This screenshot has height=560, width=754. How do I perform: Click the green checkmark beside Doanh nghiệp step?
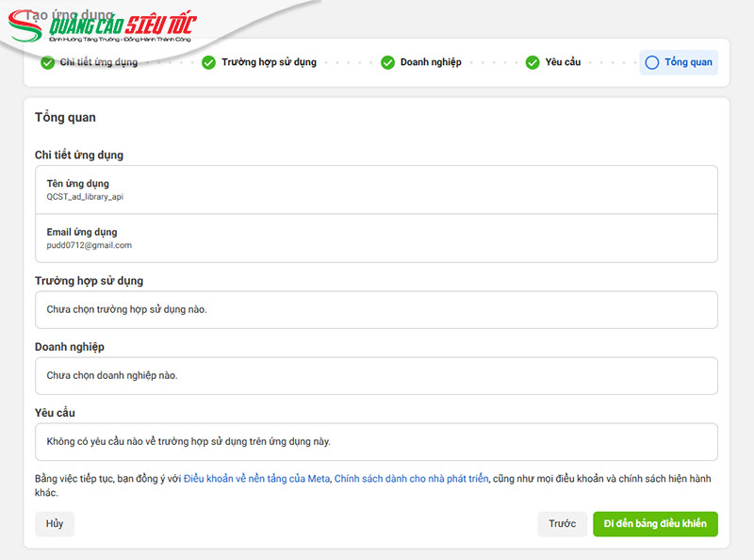pyautogui.click(x=387, y=63)
